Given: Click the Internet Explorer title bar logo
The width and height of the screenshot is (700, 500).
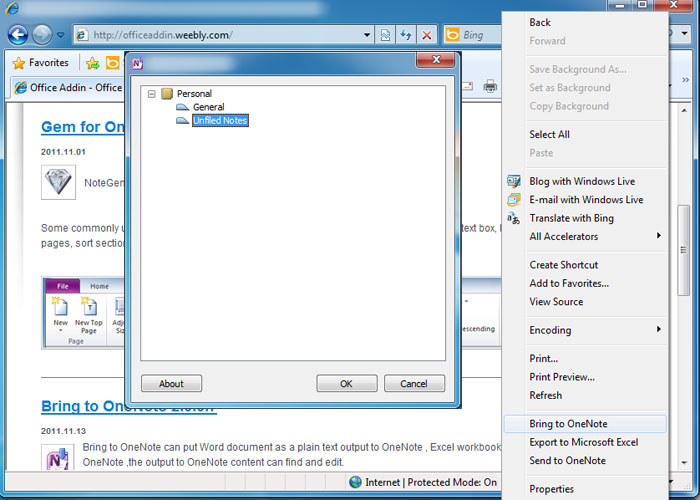Looking at the screenshot, I should [x=12, y=8].
